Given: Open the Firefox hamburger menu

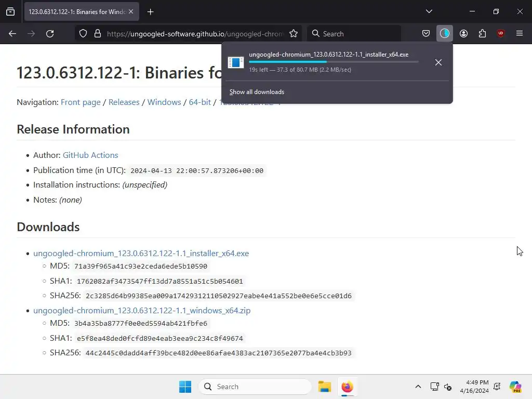Looking at the screenshot, I should [520, 33].
